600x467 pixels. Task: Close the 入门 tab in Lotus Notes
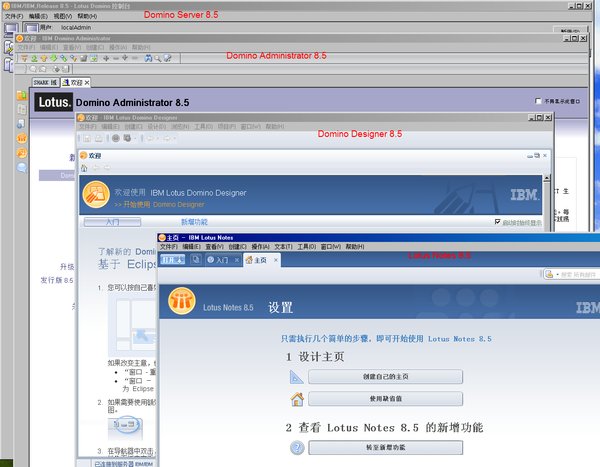[x=237, y=260]
